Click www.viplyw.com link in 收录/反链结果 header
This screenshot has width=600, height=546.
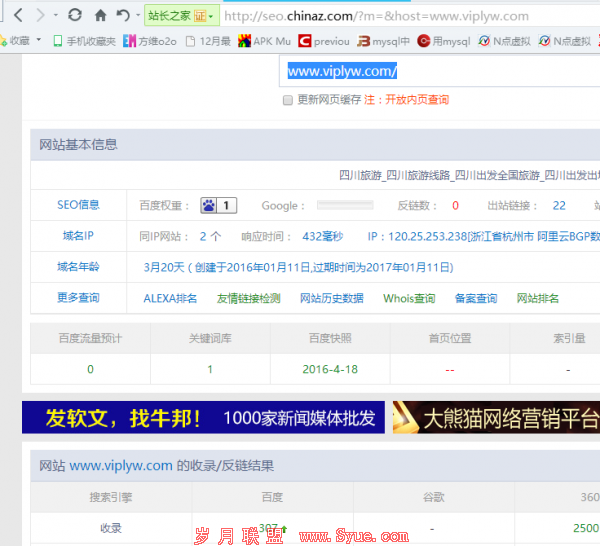coord(121,466)
